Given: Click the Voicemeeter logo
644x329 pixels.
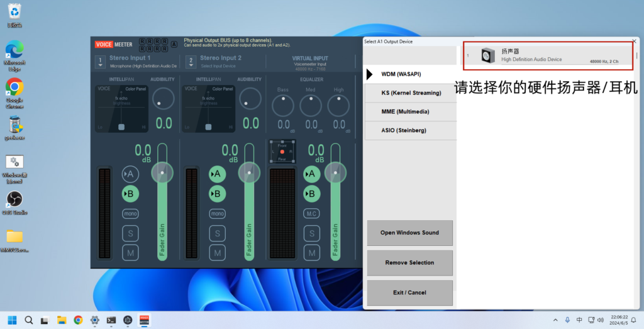Looking at the screenshot, I should click(114, 45).
